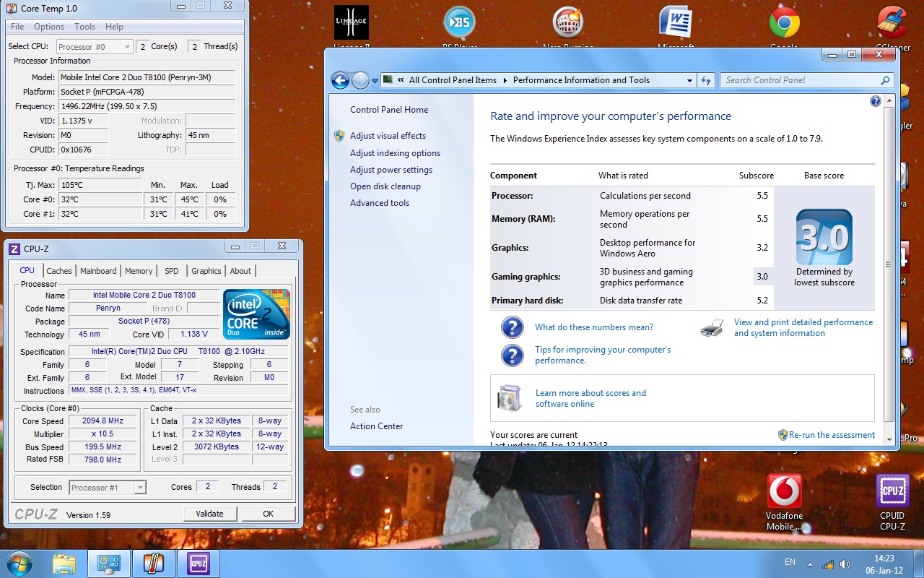The image size is (924, 578).
Task: Click the question icon beside 'What do these numbers mean?'
Action: 513,327
